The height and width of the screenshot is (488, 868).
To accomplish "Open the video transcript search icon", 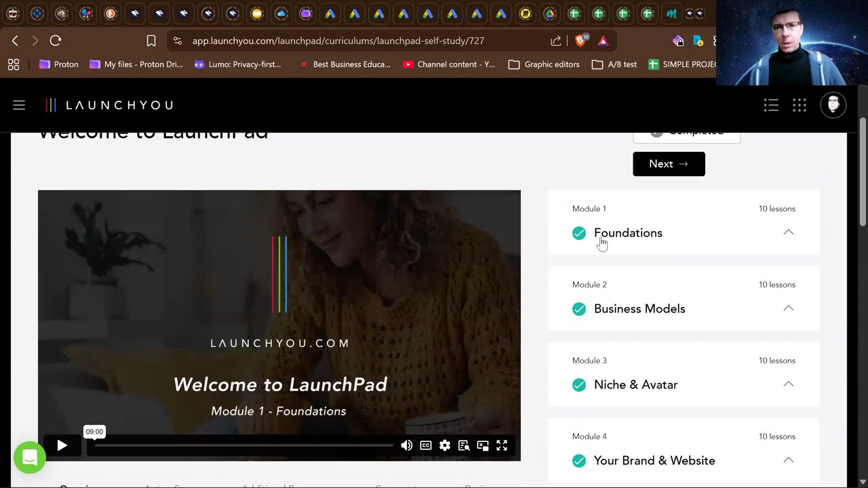I will [x=464, y=445].
